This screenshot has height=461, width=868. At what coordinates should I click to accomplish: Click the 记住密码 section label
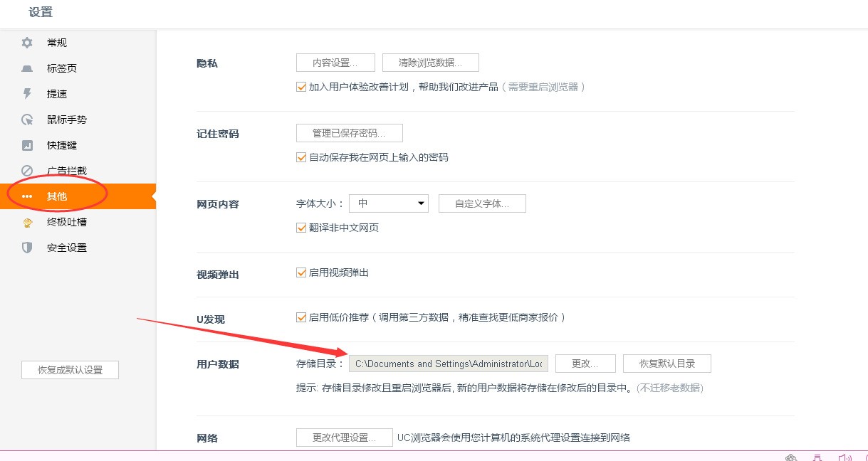[x=218, y=134]
